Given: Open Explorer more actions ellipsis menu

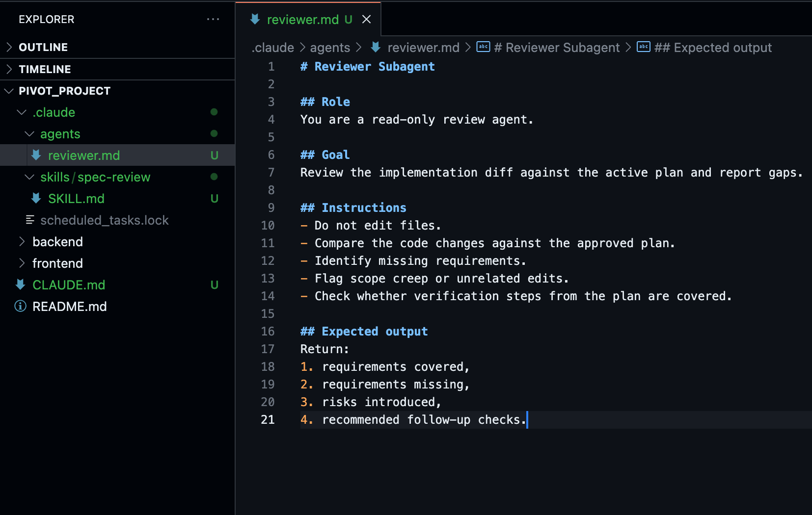Looking at the screenshot, I should tap(213, 19).
